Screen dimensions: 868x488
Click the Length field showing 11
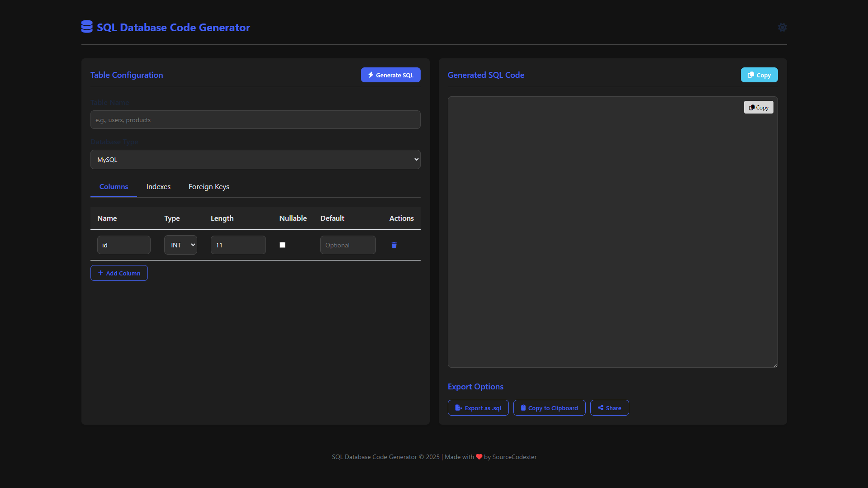tap(238, 245)
